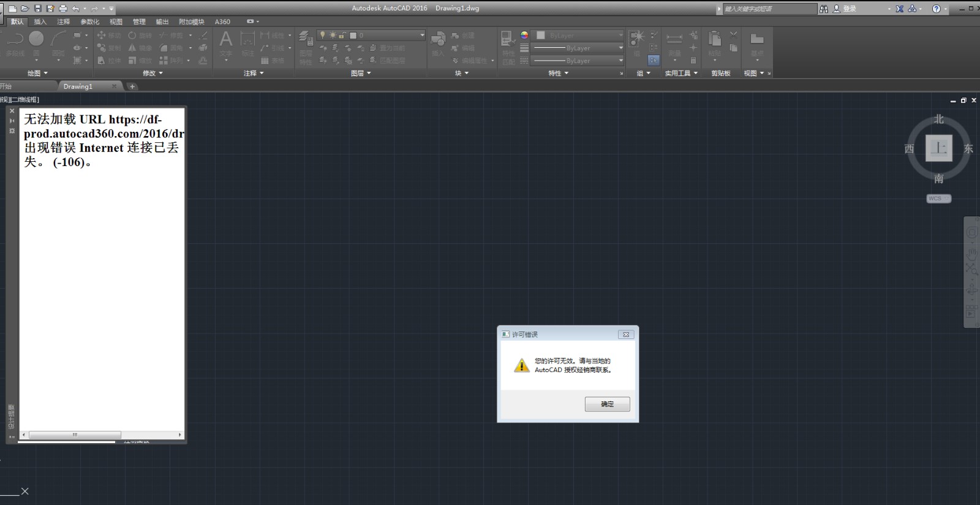Open the View (视图) ribbon tab
This screenshot has height=505, width=980.
coord(116,21)
